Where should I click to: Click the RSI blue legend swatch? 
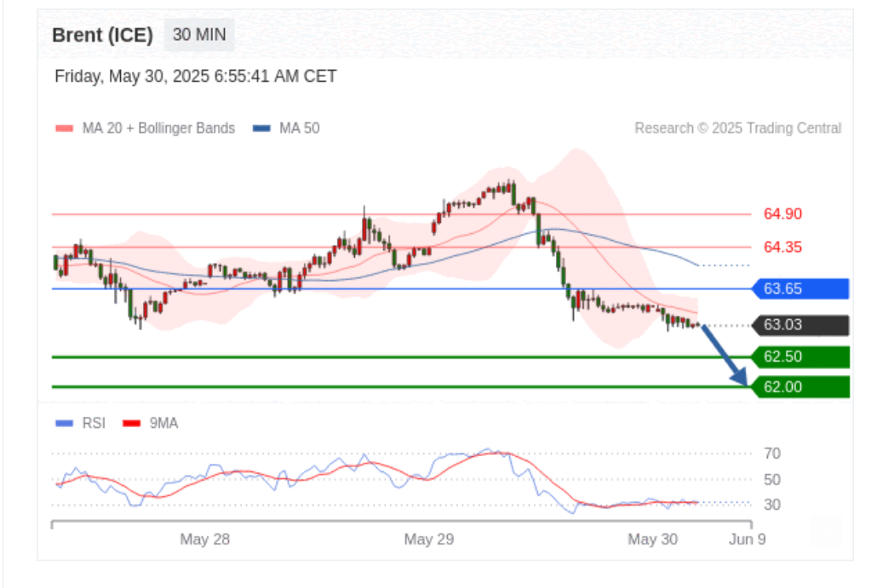click(x=65, y=424)
